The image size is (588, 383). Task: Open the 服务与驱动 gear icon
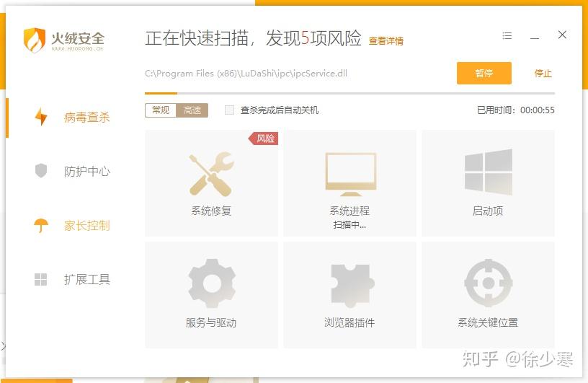(x=212, y=283)
